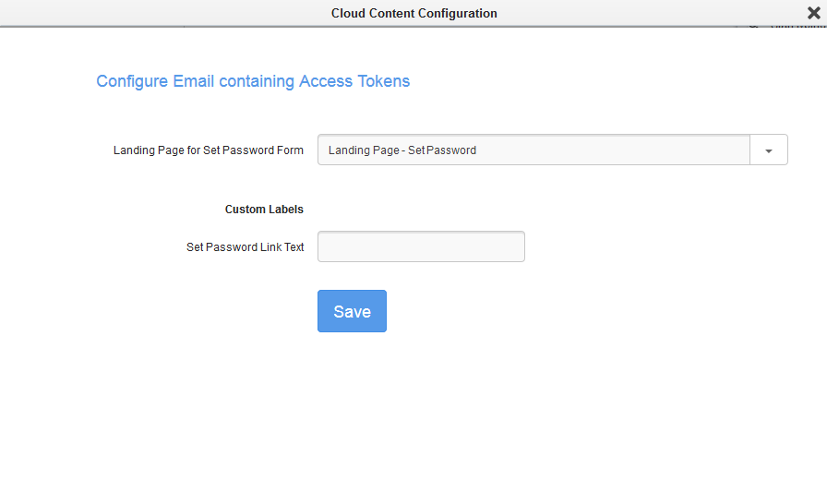
Task: Click the X in the title bar corner
Action: click(x=813, y=13)
